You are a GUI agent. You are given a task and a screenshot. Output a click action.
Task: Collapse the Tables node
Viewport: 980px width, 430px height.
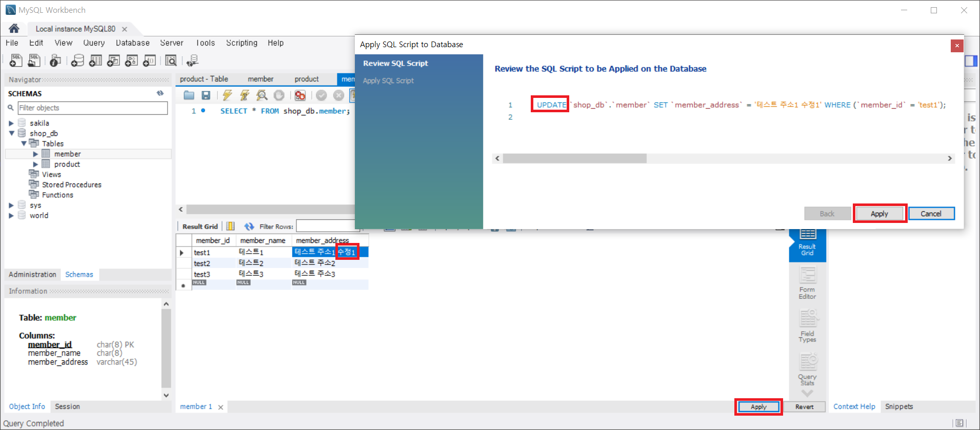point(24,144)
